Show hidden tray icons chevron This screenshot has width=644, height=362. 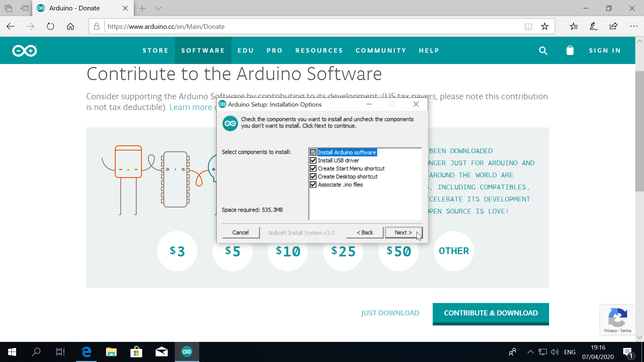(x=530, y=352)
